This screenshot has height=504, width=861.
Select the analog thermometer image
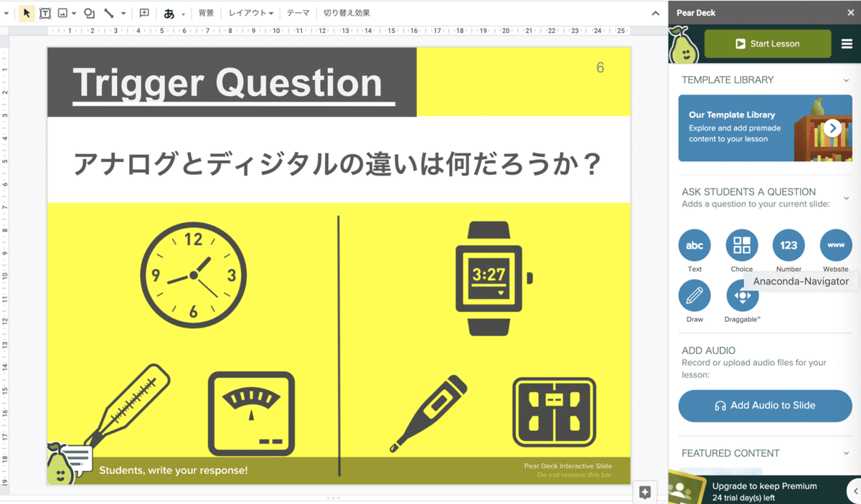point(127,405)
